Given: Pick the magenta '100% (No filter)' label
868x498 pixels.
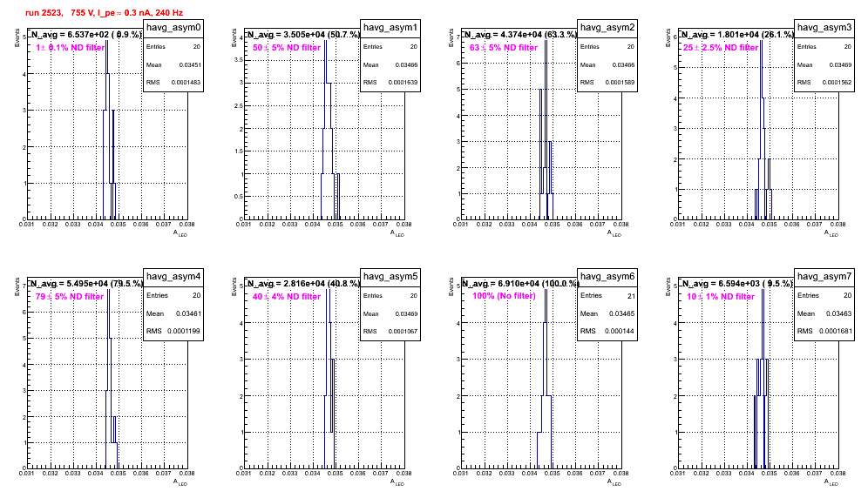Looking at the screenshot, I should coord(505,296).
